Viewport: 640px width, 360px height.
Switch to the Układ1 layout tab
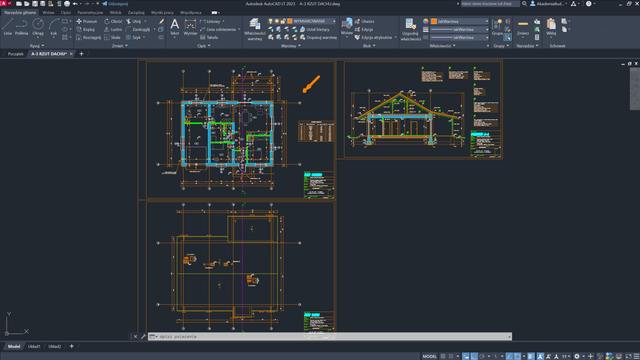pos(34,347)
